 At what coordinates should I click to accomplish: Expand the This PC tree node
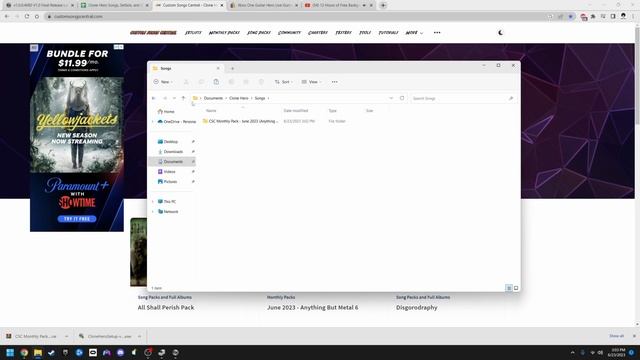point(153,202)
